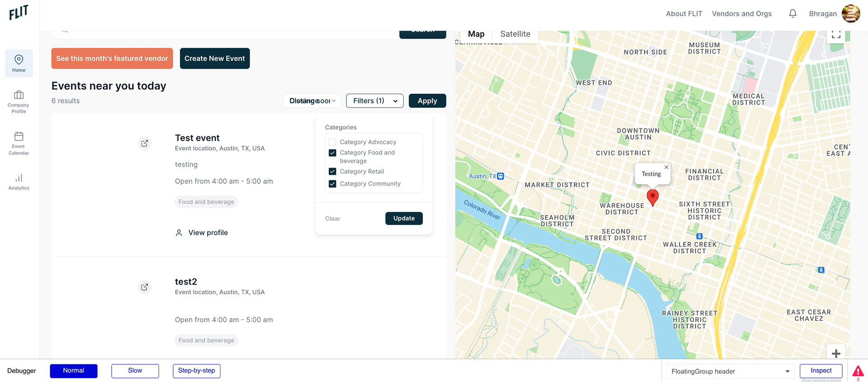
Task: Click Create New Event button
Action: (215, 58)
